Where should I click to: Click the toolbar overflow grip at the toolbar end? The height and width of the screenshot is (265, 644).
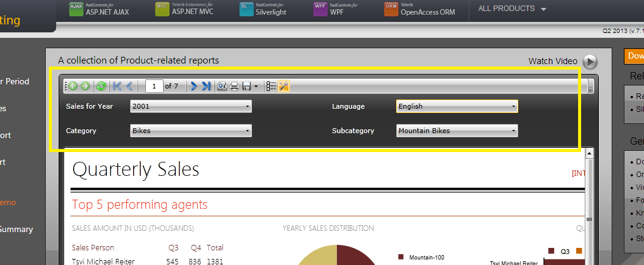point(591,86)
